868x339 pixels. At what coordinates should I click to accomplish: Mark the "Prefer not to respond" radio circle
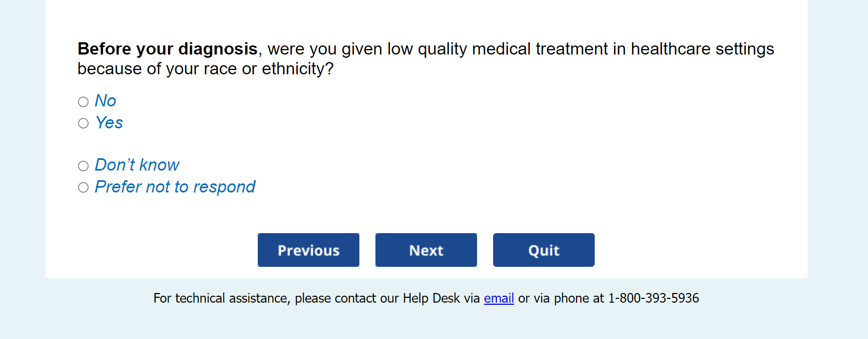coord(83,188)
